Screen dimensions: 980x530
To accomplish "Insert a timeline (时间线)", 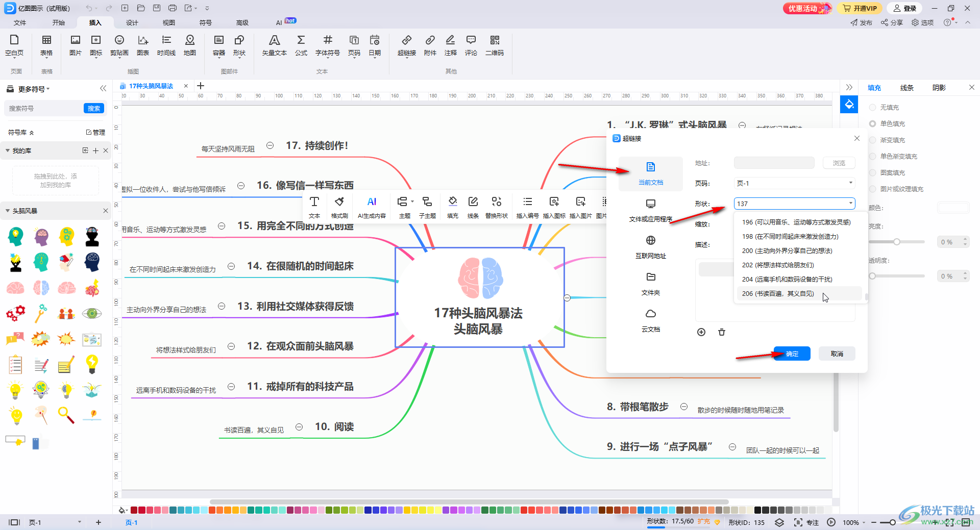I will pyautogui.click(x=166, y=45).
